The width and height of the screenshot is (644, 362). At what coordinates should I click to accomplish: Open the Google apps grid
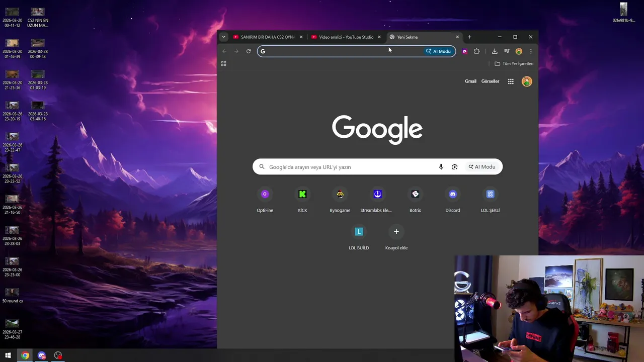click(511, 81)
